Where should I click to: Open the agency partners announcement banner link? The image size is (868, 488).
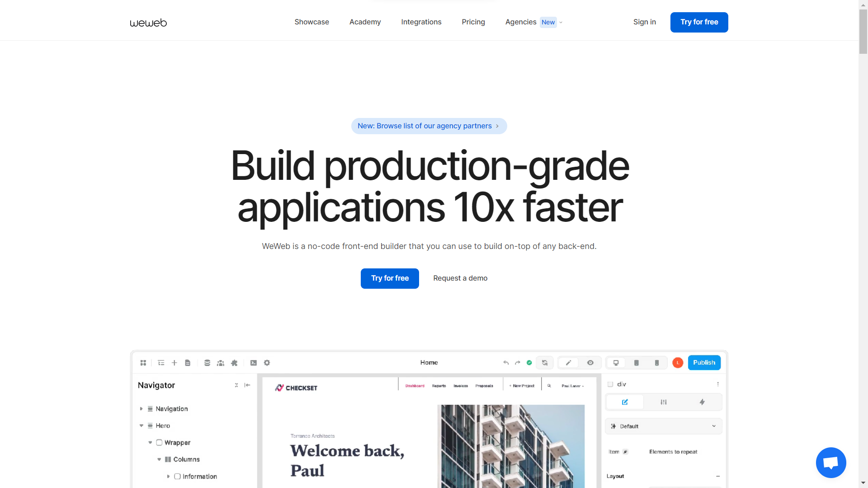[429, 126]
